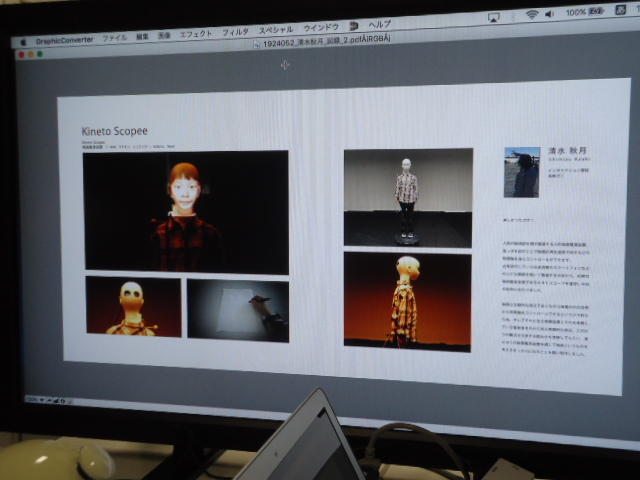Screen dimensions: 640x480
Task: Open the ヘルプ menu
Action: [380, 24]
